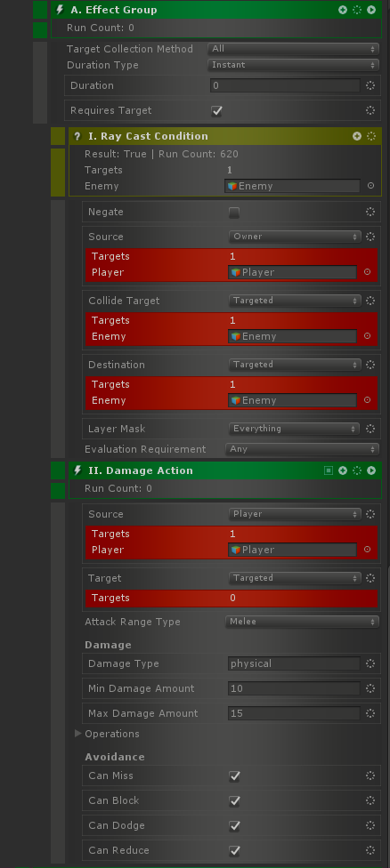This screenshot has height=868, width=390.
Task: Click the play icon on Effect Group header
Action: pyautogui.click(x=371, y=10)
